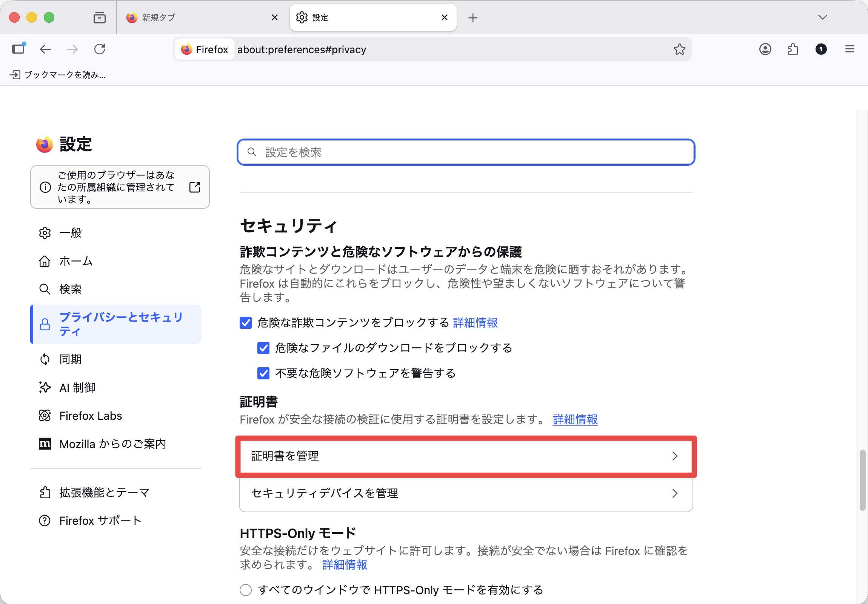Open Mozilla からのご案内 category

click(116, 444)
